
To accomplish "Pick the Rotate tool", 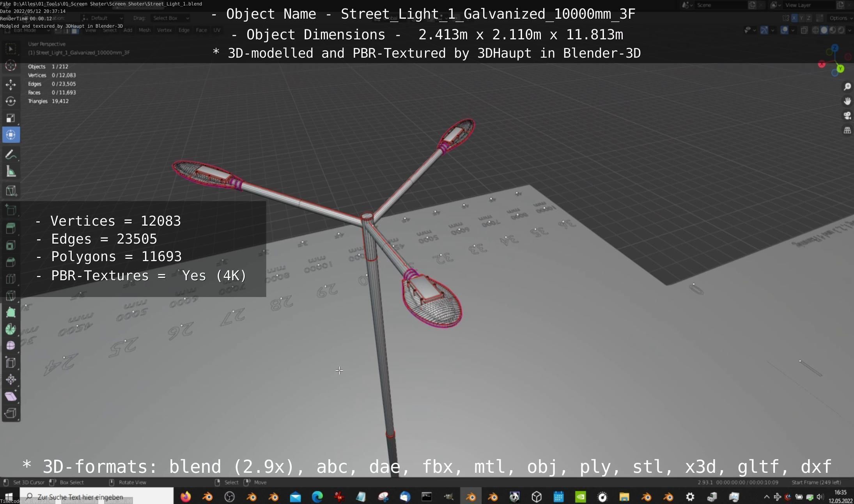I will tap(11, 101).
